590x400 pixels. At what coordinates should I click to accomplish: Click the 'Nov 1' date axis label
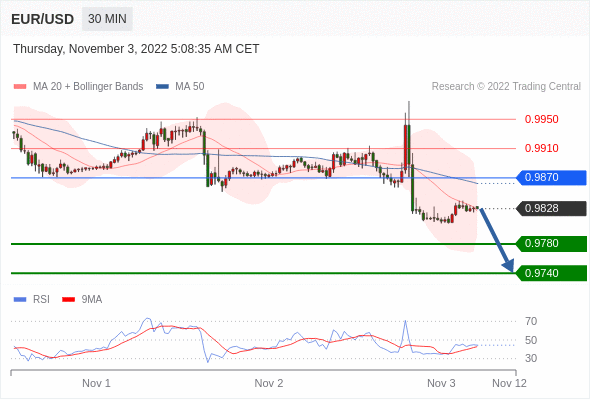click(96, 383)
